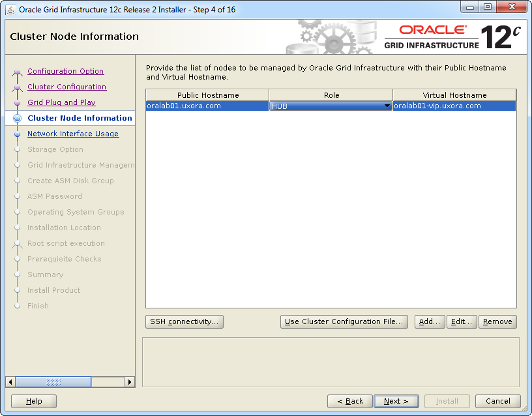The image size is (532, 416).
Task: Open the Cluster Configuration step
Action: click(66, 87)
